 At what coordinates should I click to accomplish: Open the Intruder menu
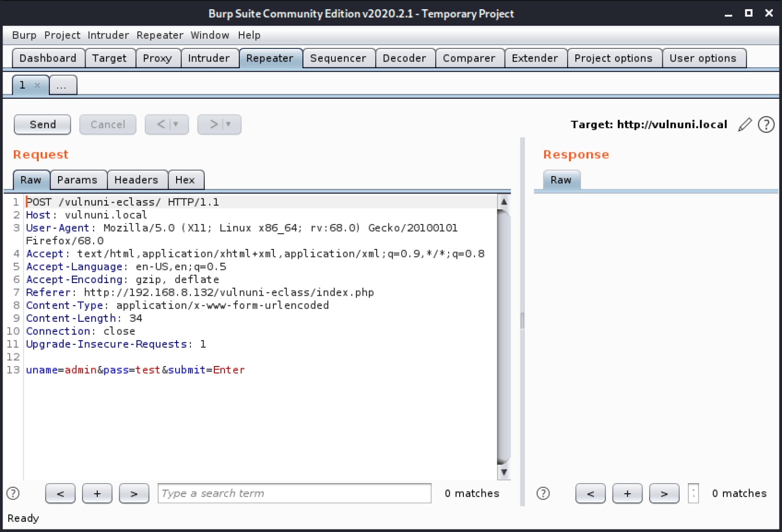(x=108, y=35)
